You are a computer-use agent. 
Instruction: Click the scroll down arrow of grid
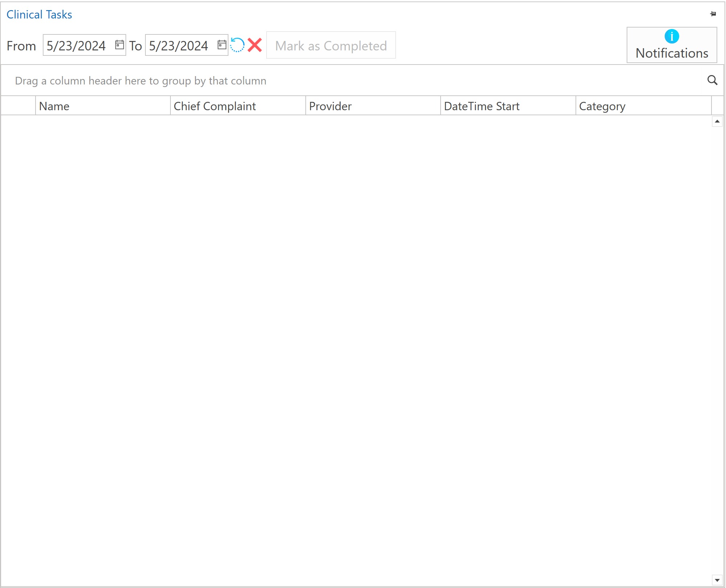(x=717, y=580)
